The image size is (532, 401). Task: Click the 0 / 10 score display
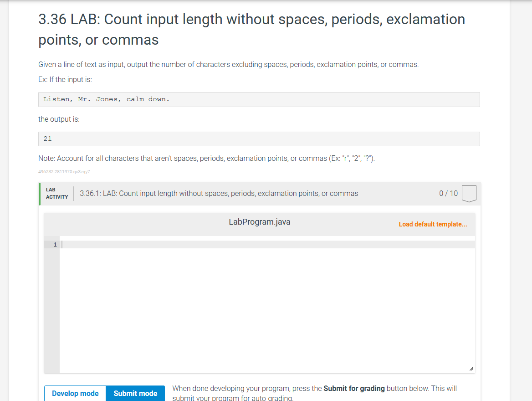[448, 193]
